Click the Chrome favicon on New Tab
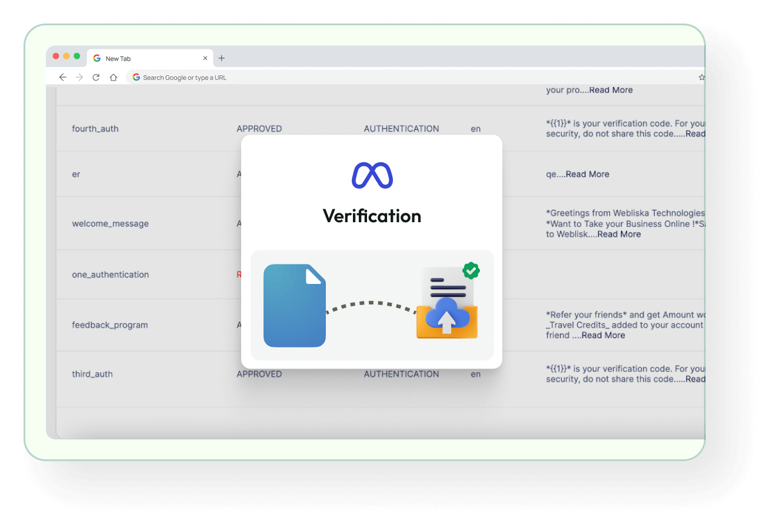 click(x=97, y=58)
